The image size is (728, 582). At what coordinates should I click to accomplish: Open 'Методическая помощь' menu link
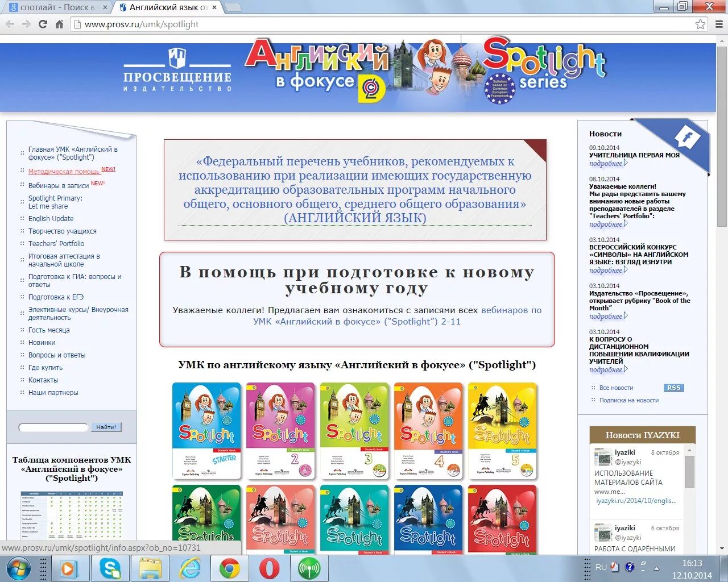64,171
